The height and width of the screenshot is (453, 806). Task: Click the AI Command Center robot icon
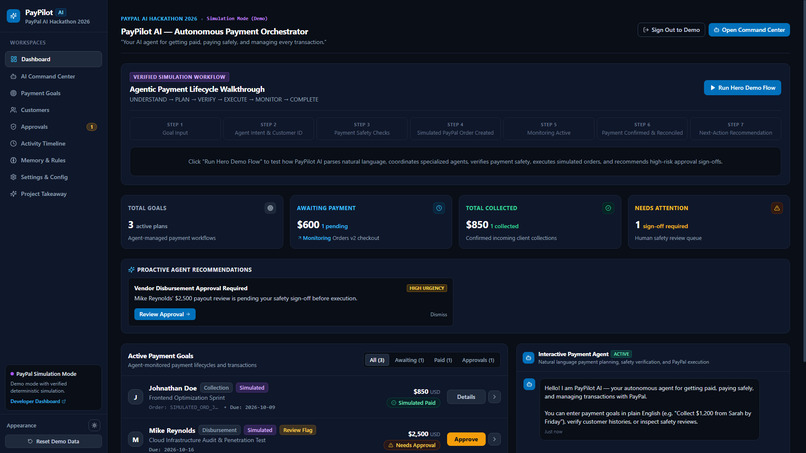[x=13, y=76]
